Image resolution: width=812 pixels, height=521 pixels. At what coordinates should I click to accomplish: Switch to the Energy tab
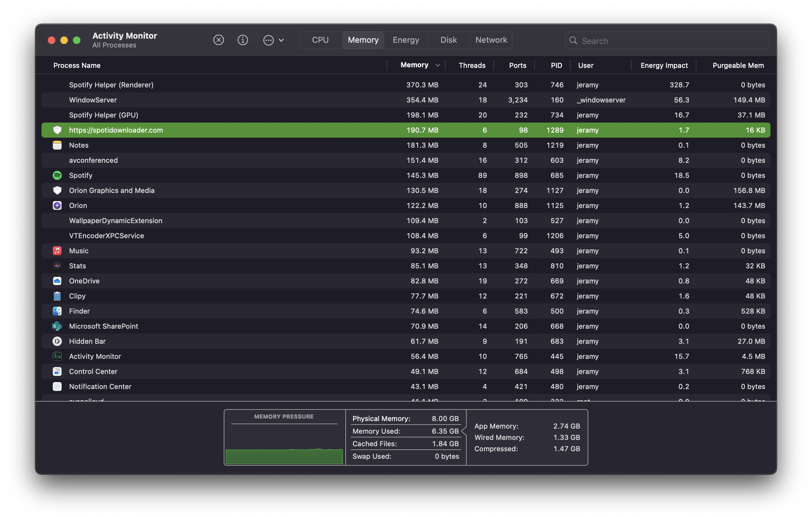[406, 40]
